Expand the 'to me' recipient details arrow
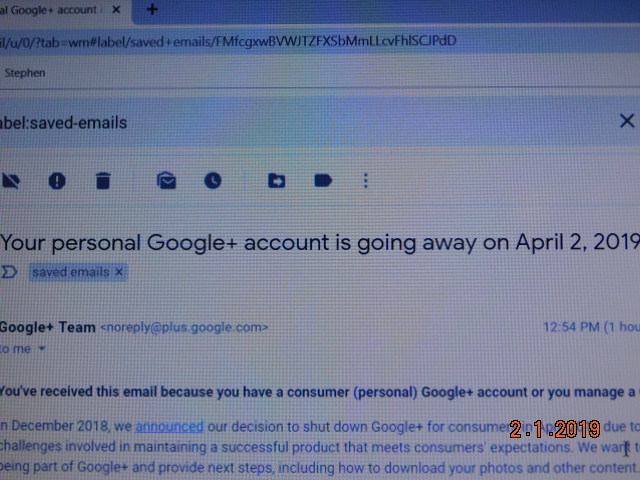Viewport: 640px width, 480px height. point(42,349)
